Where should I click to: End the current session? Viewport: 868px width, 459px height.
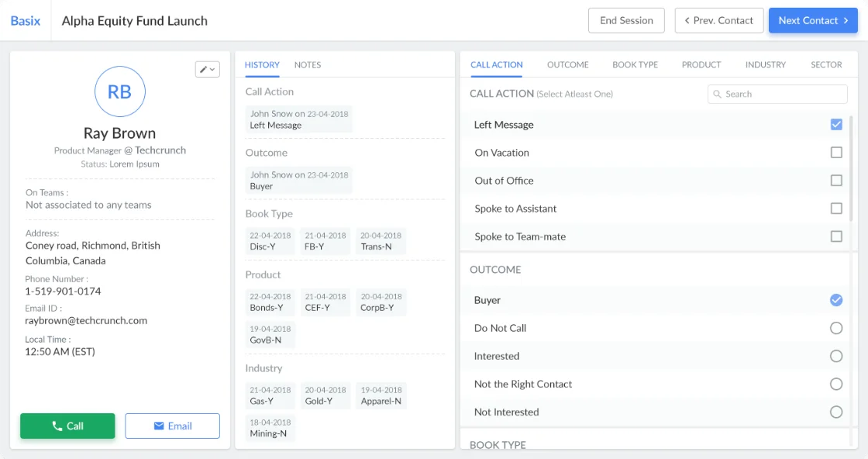pos(626,20)
